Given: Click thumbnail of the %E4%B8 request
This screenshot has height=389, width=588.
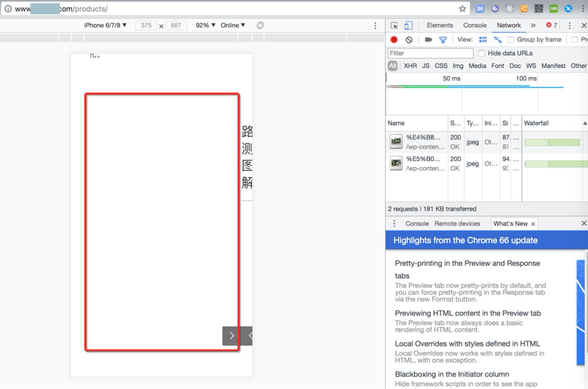Looking at the screenshot, I should (x=396, y=142).
